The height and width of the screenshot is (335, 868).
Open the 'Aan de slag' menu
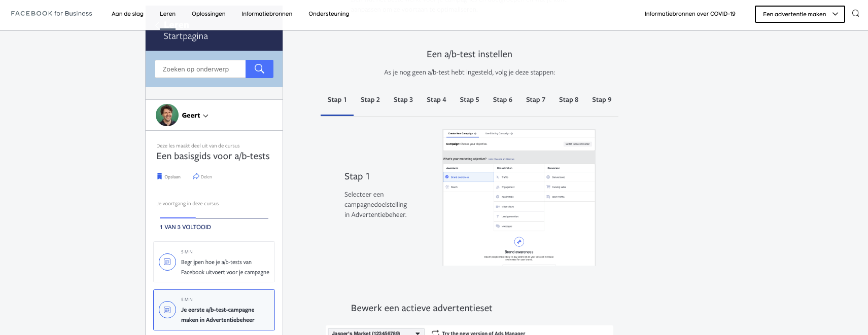(127, 14)
